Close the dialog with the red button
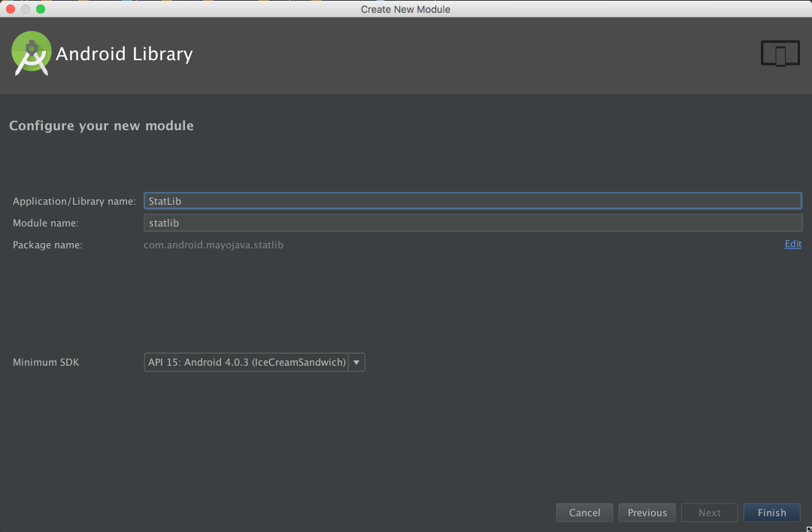Image resolution: width=812 pixels, height=532 pixels. [11, 9]
